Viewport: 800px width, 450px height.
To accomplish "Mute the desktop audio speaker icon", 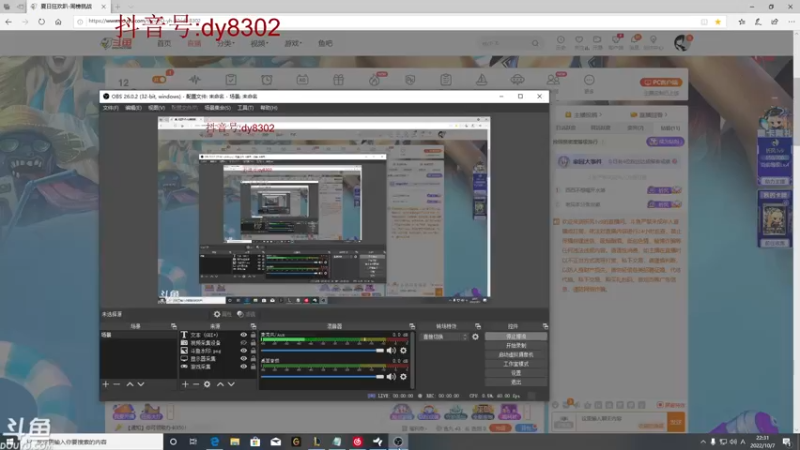I will [x=391, y=377].
